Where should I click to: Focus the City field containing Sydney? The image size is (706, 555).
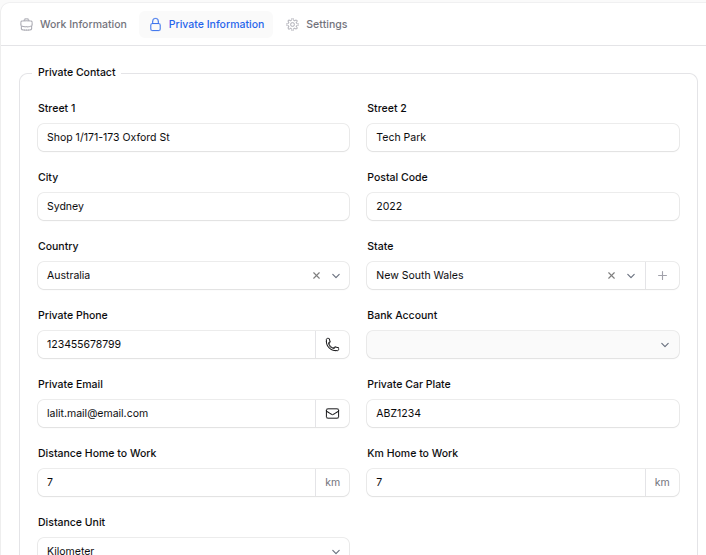(193, 207)
